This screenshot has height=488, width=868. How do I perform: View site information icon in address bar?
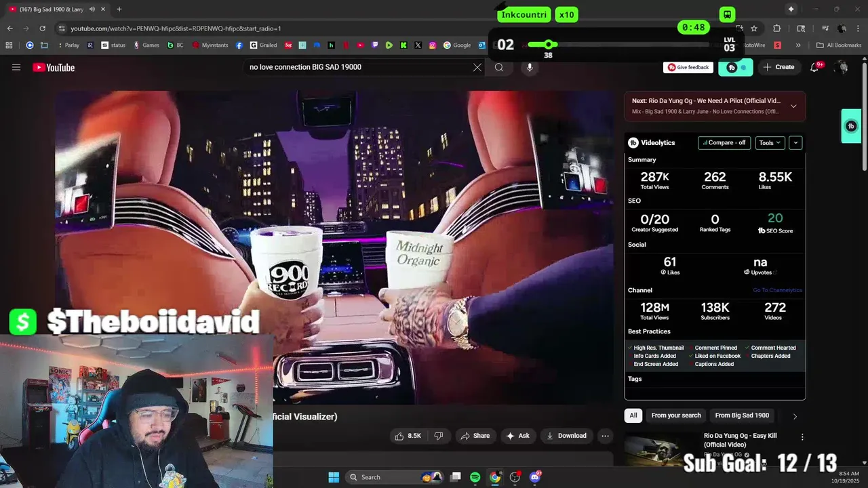62,28
